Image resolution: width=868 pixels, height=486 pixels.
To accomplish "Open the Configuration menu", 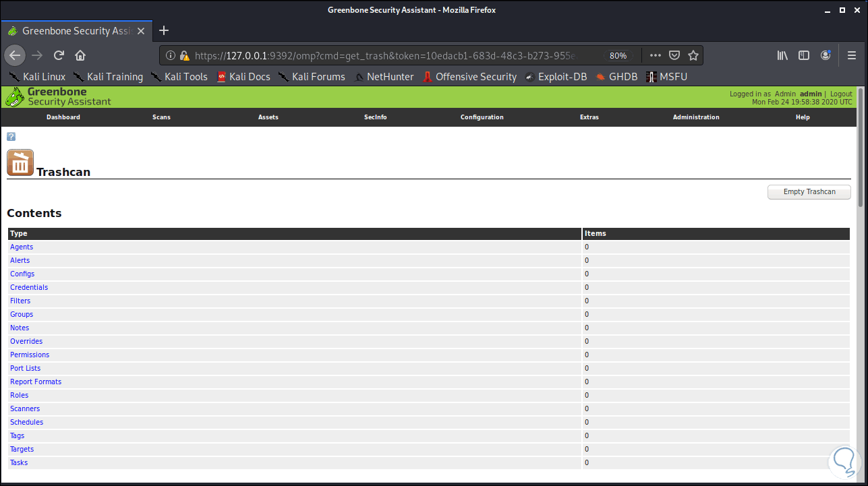I will (482, 117).
